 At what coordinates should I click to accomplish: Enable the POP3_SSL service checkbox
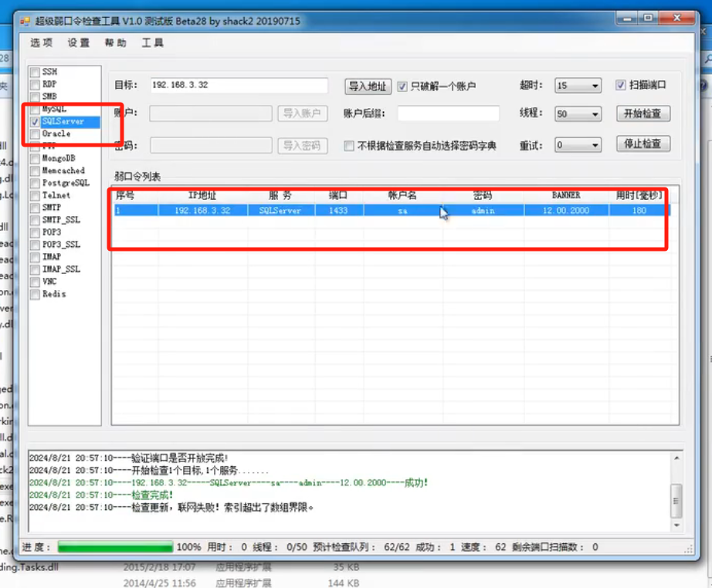[35, 245]
